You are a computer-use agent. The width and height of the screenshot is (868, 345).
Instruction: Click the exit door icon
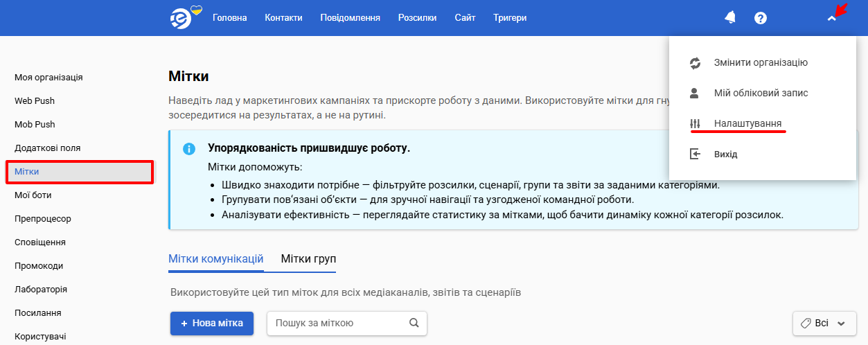[696, 154]
